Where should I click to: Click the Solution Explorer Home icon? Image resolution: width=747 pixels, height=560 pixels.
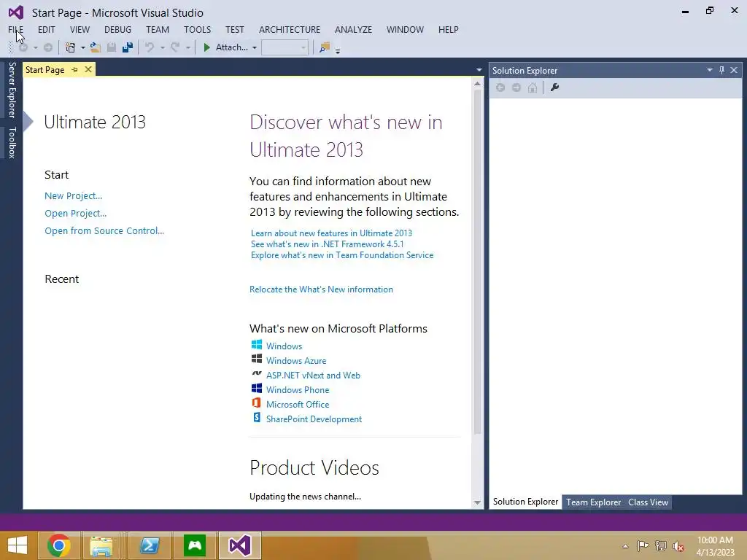pyautogui.click(x=533, y=87)
